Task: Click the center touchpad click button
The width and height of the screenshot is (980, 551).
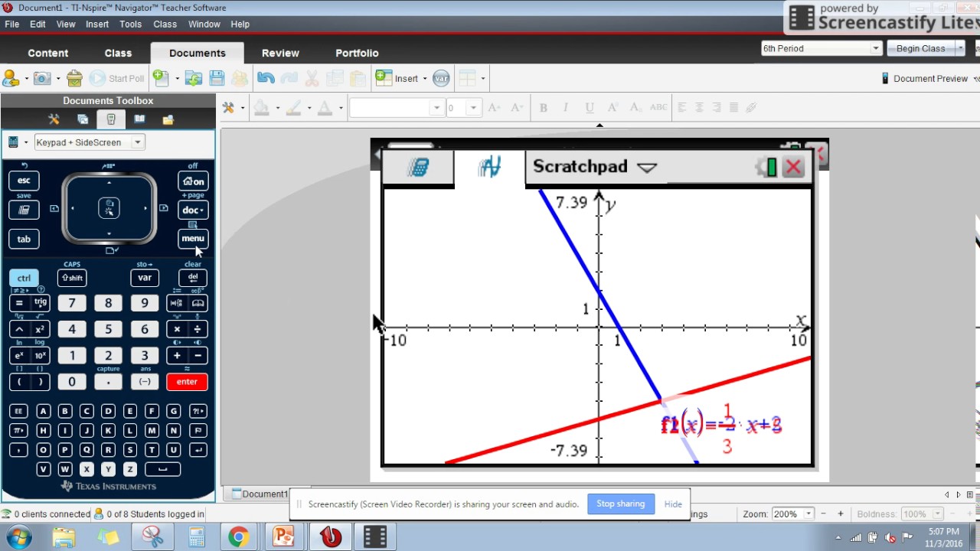Action: [109, 207]
